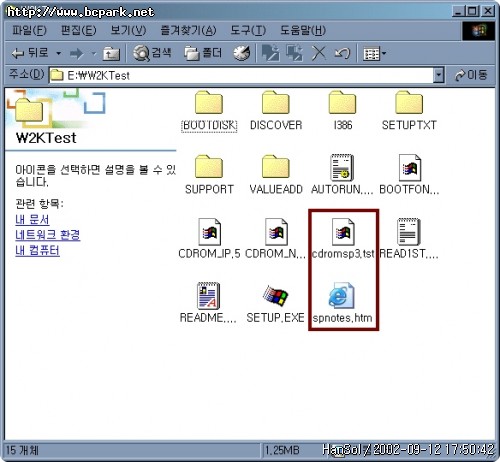
Task: Open the 검색 search pane
Action: click(x=152, y=53)
